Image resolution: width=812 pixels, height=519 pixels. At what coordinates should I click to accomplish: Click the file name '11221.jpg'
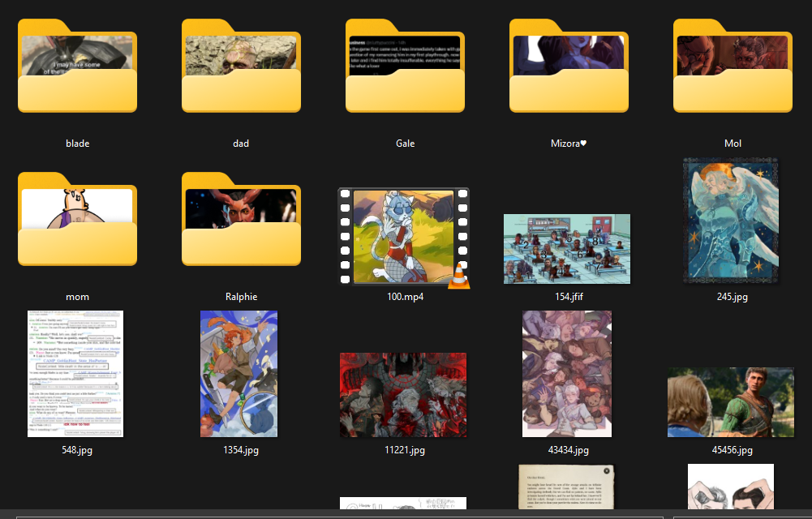click(405, 449)
